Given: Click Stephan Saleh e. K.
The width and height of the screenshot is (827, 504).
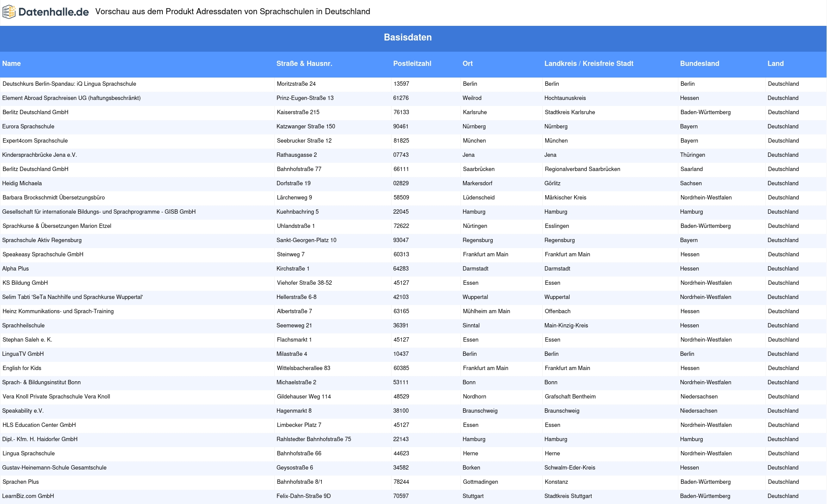Looking at the screenshot, I should 27,340.
